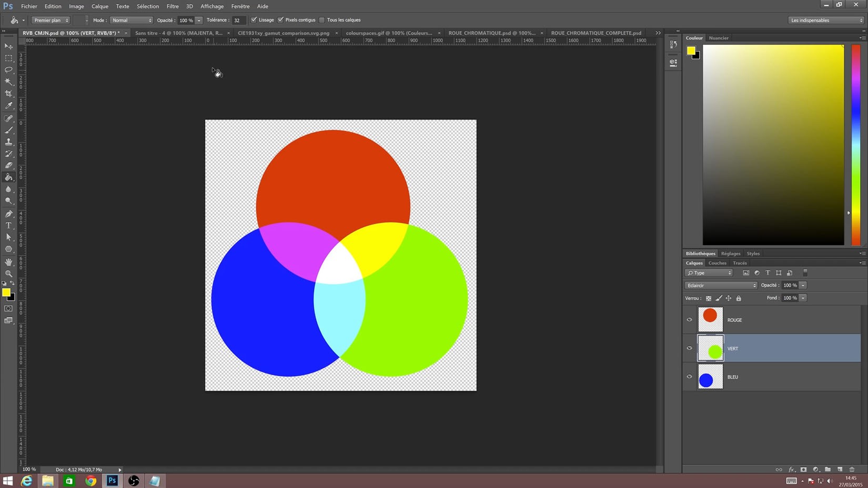Viewport: 868px width, 488px height.
Task: Open the layer Opacité slider arrow
Action: [803, 285]
